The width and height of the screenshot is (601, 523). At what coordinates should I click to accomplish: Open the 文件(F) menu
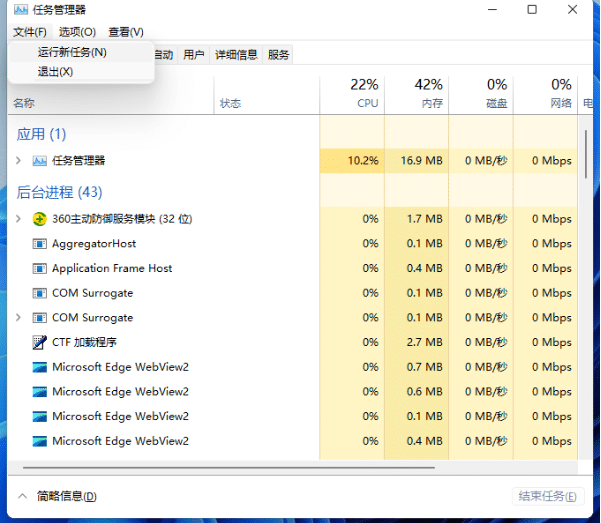click(x=30, y=32)
